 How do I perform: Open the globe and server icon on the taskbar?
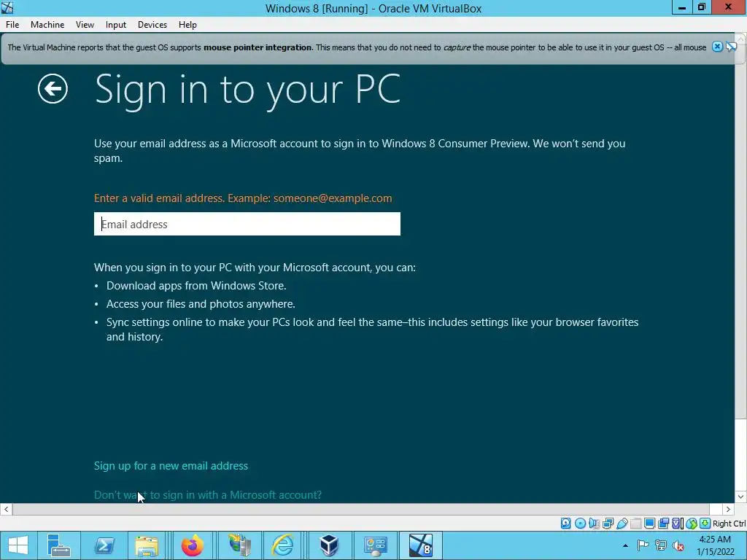(239, 545)
